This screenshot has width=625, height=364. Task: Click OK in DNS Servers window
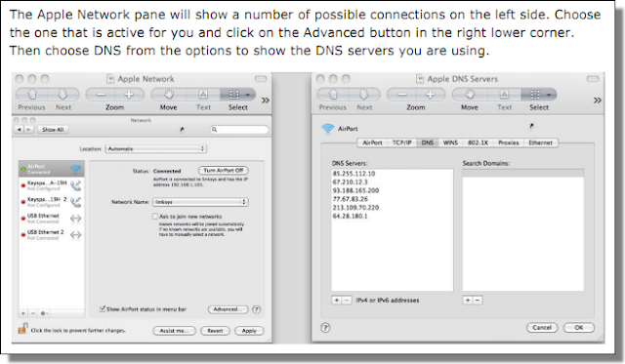coord(579,327)
